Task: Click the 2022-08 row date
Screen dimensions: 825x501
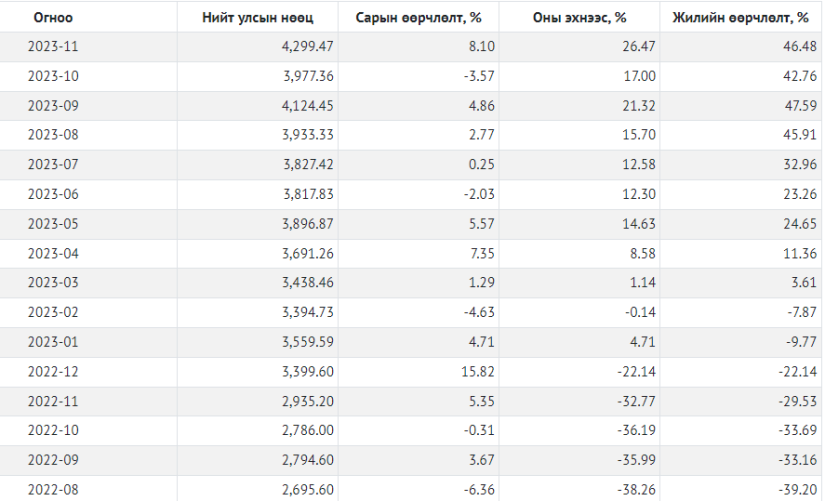Action: 53,490
